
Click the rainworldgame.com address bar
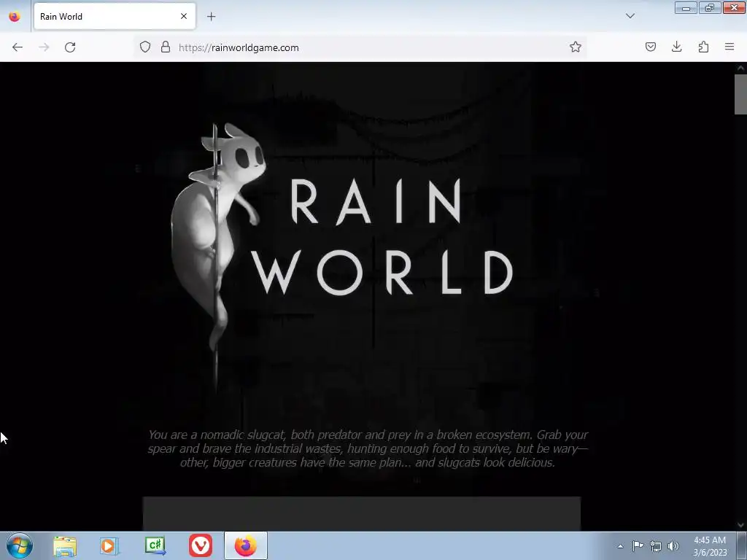pos(362,47)
